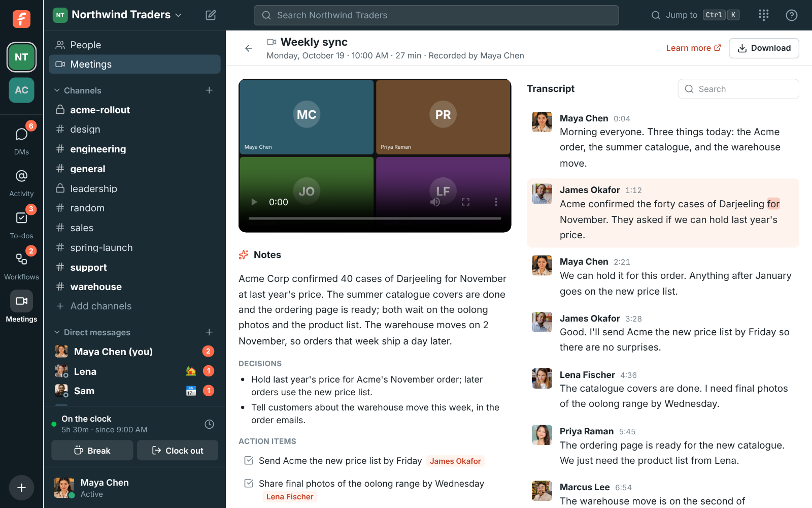The image size is (812, 508).
Task: Download the meeting recording
Action: (764, 48)
